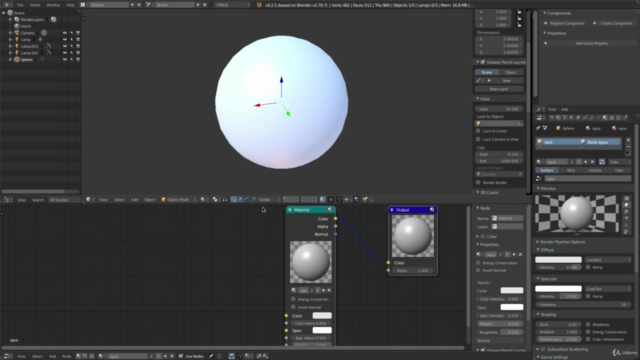Expand the Subsurface Scattering panel
Image resolution: width=640 pixels, height=360 pixels.
[x=538, y=349]
